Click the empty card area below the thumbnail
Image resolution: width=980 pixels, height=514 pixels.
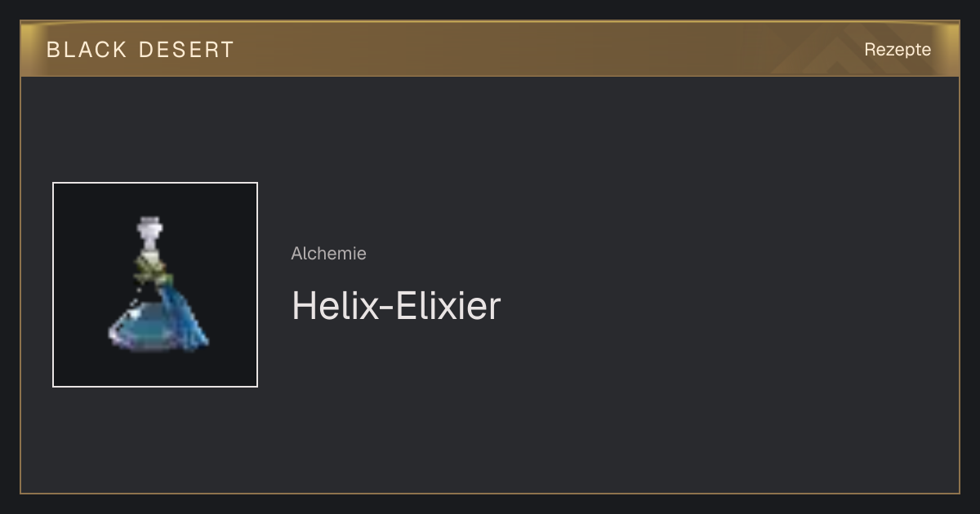pos(155,441)
